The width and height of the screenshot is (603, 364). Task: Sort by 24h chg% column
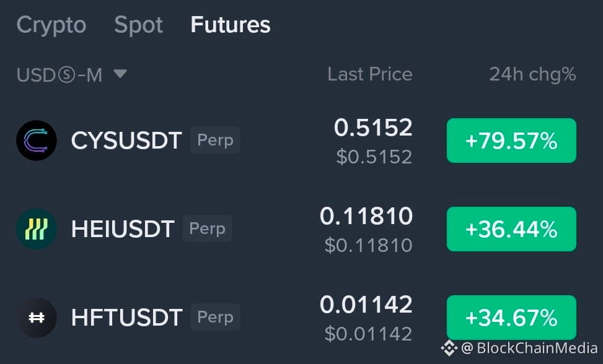[x=532, y=74]
